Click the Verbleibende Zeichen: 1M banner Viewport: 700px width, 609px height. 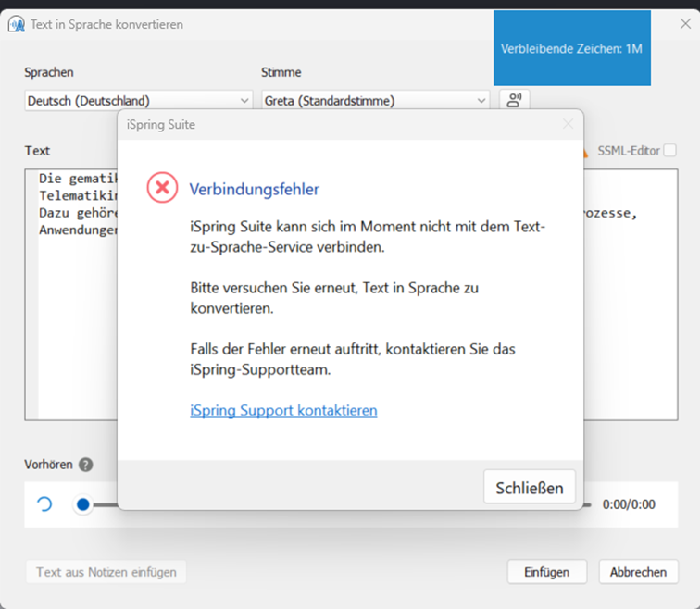572,48
